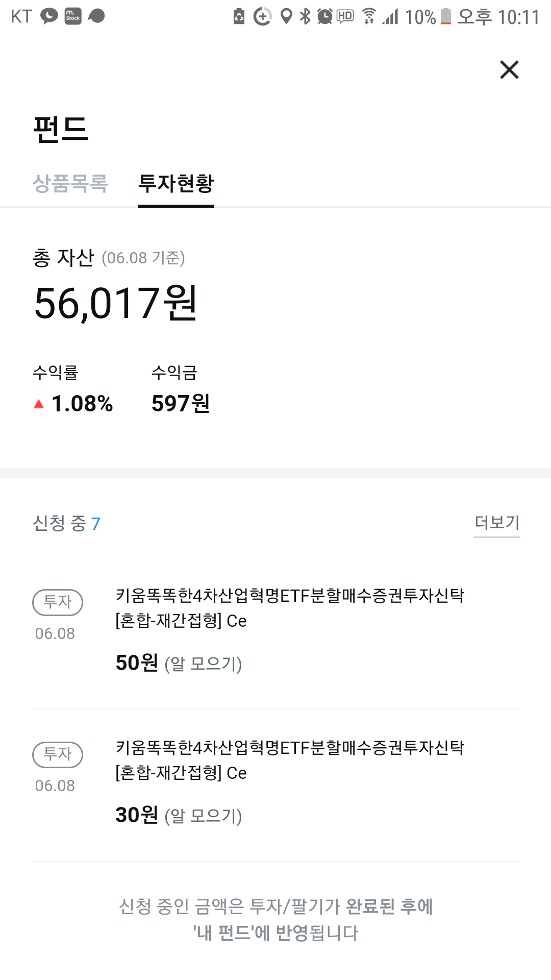Open 더보기 link for pending requests
The height and width of the screenshot is (980, 551).
click(497, 522)
